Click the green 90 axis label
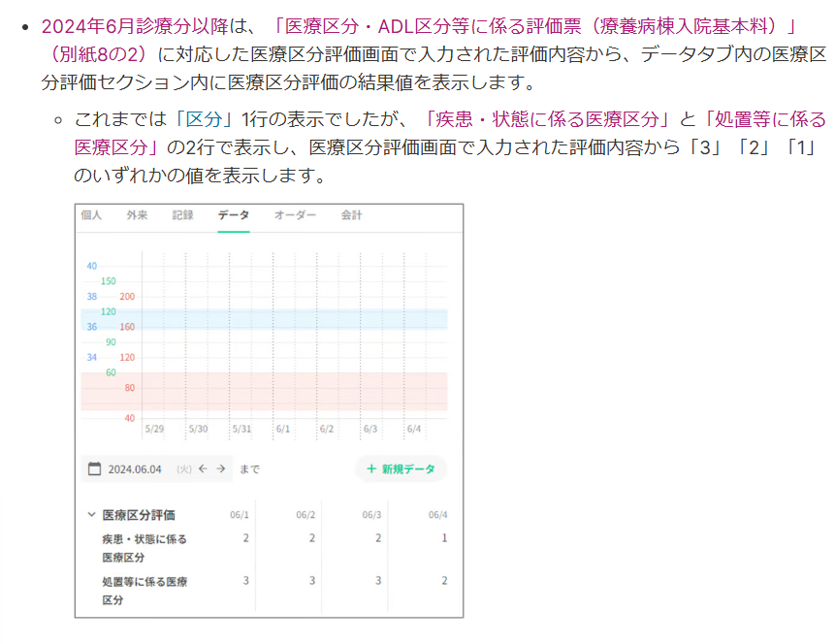This screenshot has width=835, height=644. pos(111,342)
